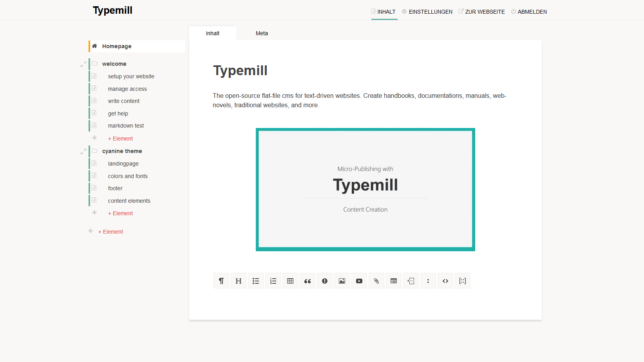
Task: Add a bullet list block
Action: pos(256,281)
